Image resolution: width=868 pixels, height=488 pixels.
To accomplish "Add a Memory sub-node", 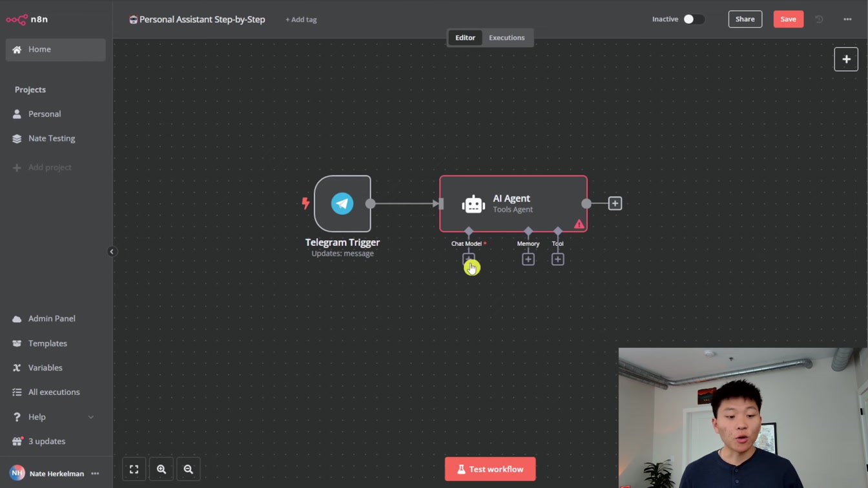I will coord(528,259).
